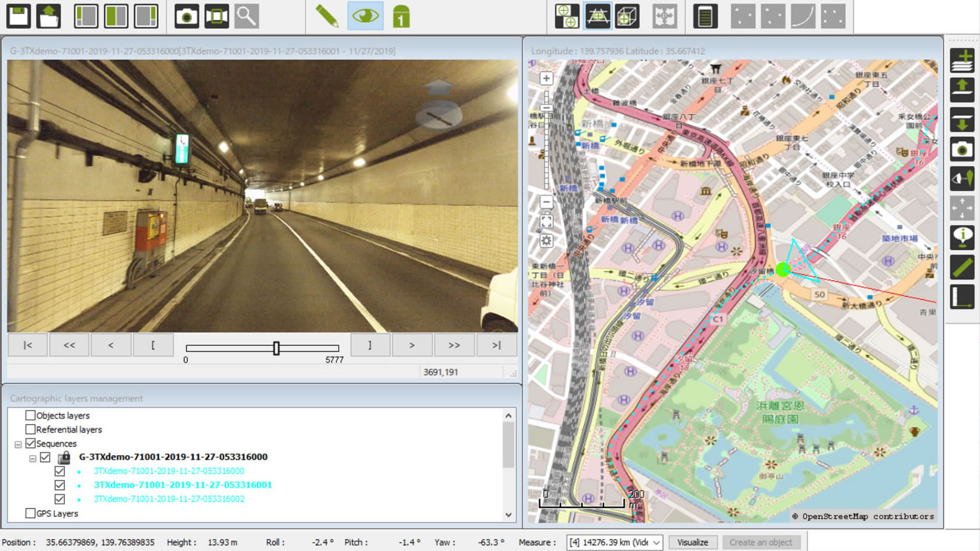
Task: Click the green ruler measure icon in sidebar
Action: click(x=962, y=267)
